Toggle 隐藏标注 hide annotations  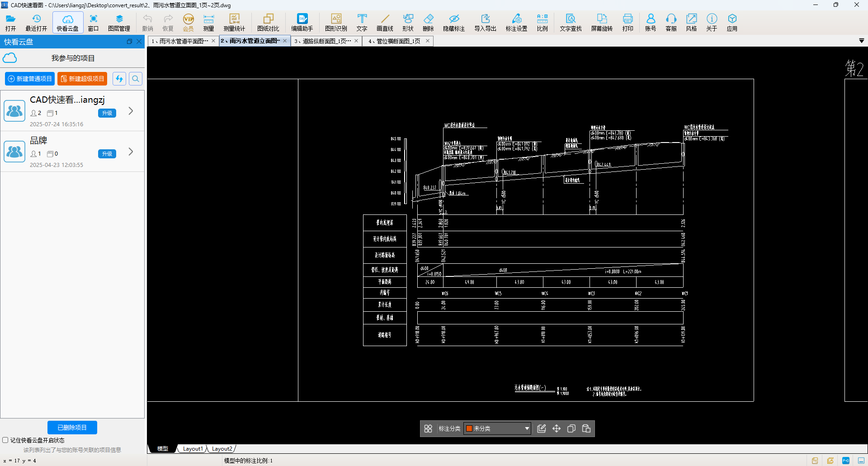pos(454,22)
